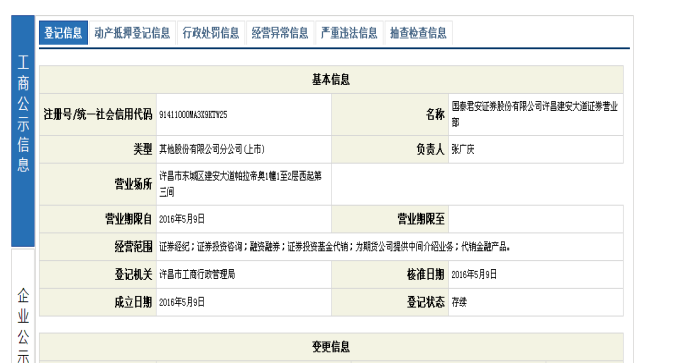Click the 营业场所 address text
Image resolution: width=694 pixels, height=363 pixels.
tap(240, 184)
